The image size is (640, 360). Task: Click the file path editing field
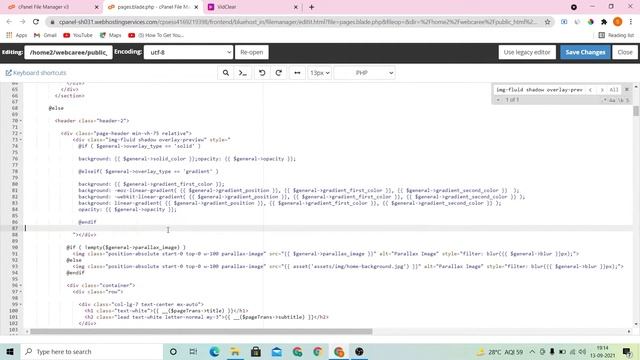click(68, 52)
